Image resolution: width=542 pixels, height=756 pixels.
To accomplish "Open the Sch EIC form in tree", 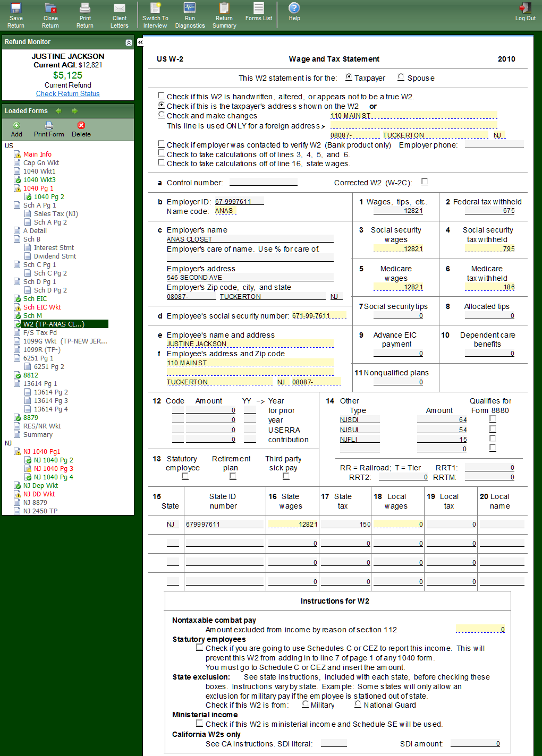I will tap(35, 299).
